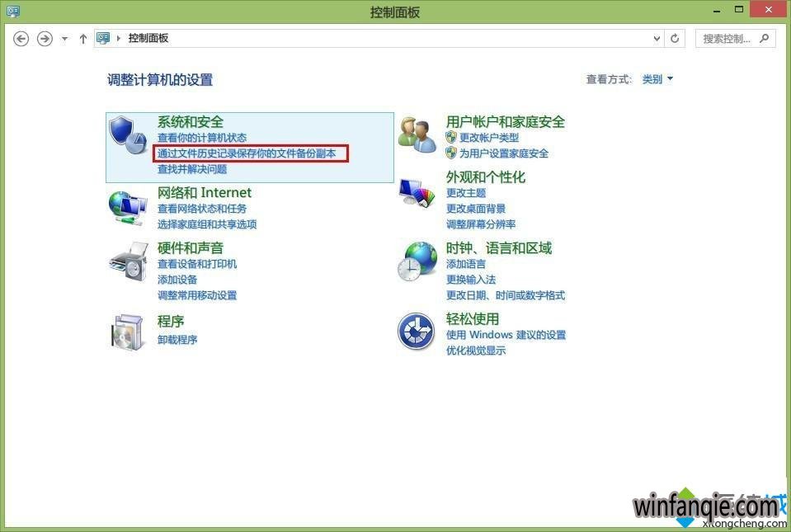The height and width of the screenshot is (532, 791).
Task: Open the 系统和安全 category
Action: click(x=191, y=121)
